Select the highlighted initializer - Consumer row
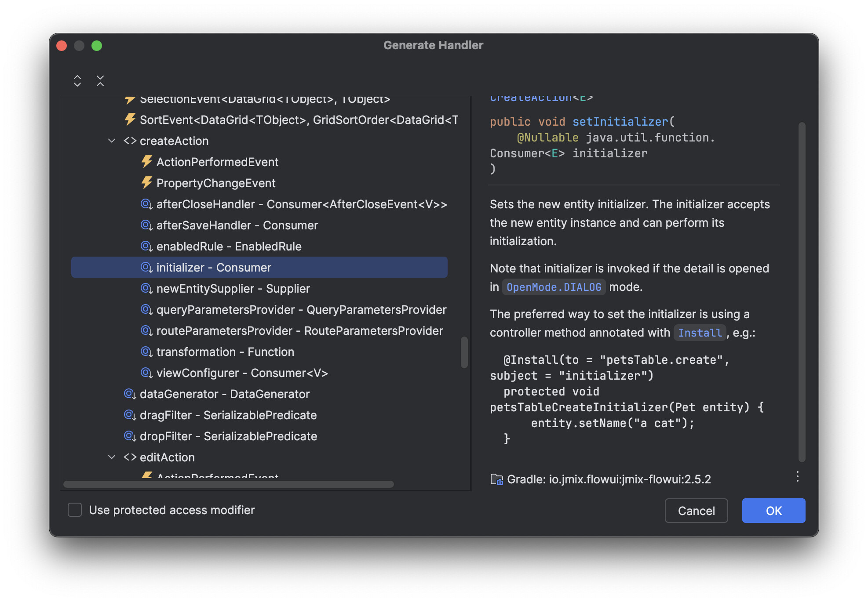 [x=259, y=267]
